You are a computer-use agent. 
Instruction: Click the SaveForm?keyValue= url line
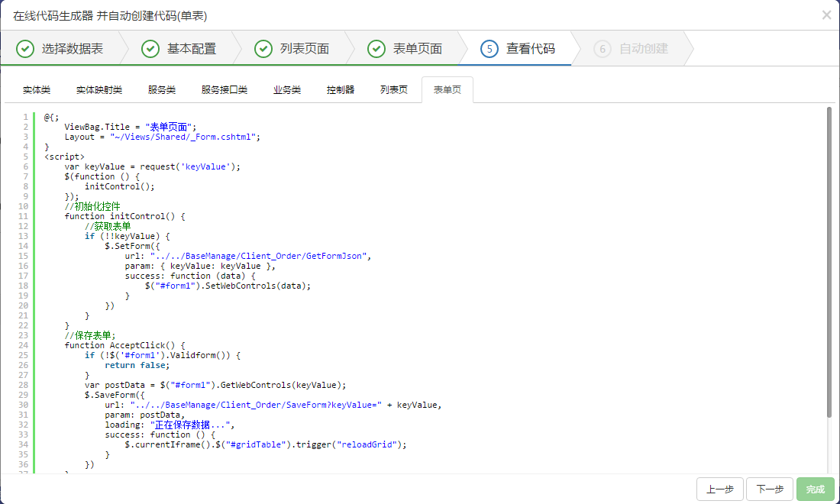click(273, 405)
